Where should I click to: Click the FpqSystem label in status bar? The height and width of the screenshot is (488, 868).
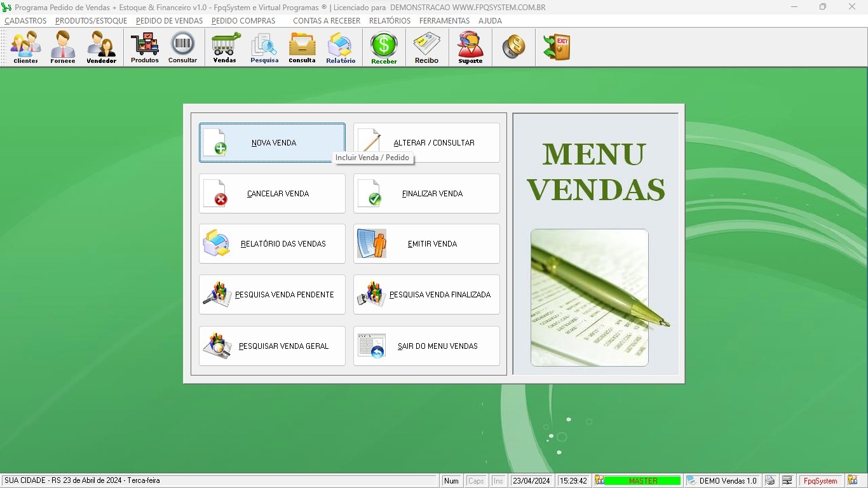(x=820, y=481)
